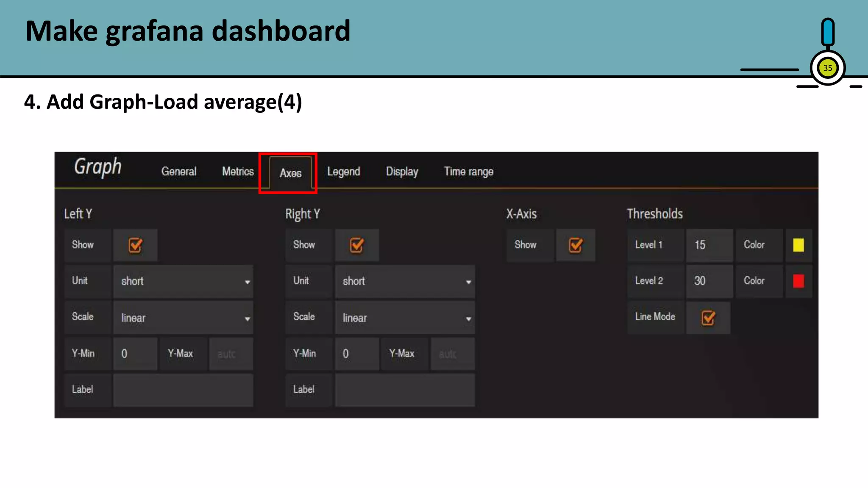The height and width of the screenshot is (488, 868).
Task: Switch to the General tab
Action: click(x=178, y=172)
